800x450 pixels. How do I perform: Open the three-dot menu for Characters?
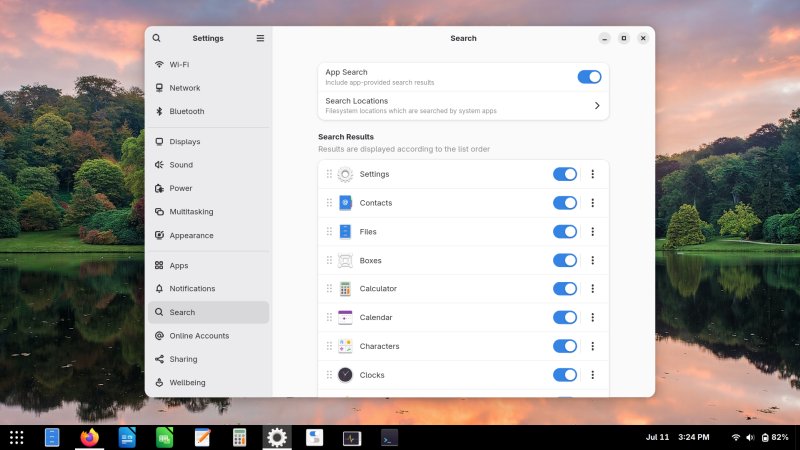[592, 346]
